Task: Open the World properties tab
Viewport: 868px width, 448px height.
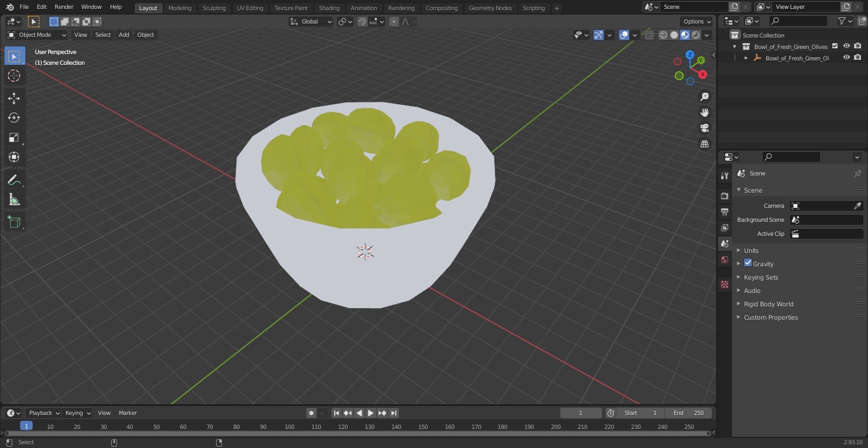Action: [x=724, y=259]
